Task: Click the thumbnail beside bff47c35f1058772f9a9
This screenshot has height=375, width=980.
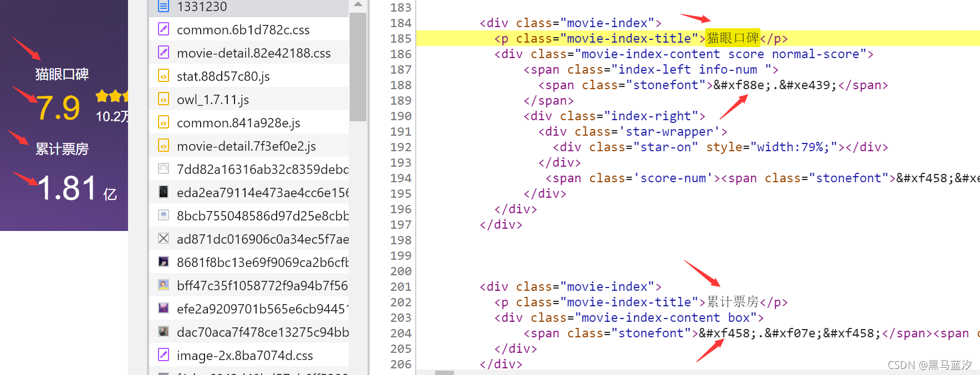Action: click(164, 285)
